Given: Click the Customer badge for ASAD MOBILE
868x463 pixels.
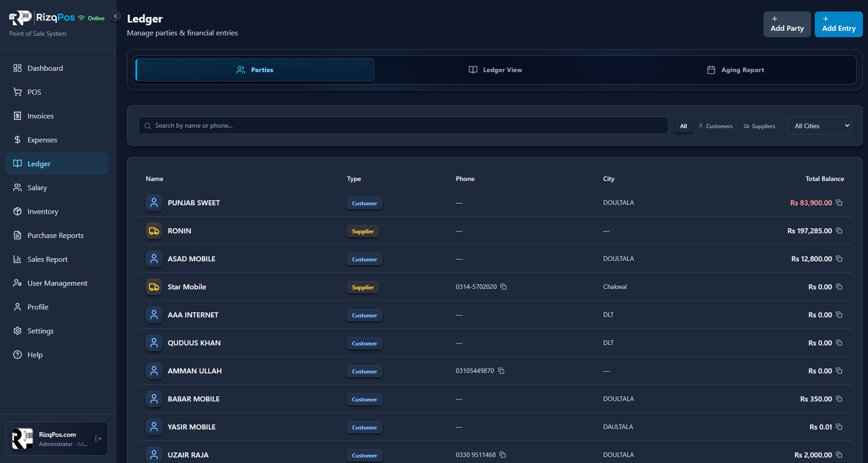Looking at the screenshot, I should (x=364, y=259).
